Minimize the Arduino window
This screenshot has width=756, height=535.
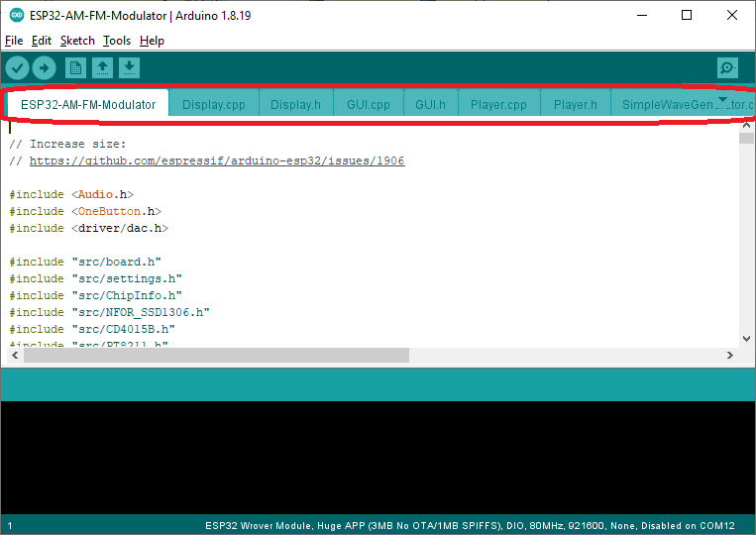pos(642,16)
